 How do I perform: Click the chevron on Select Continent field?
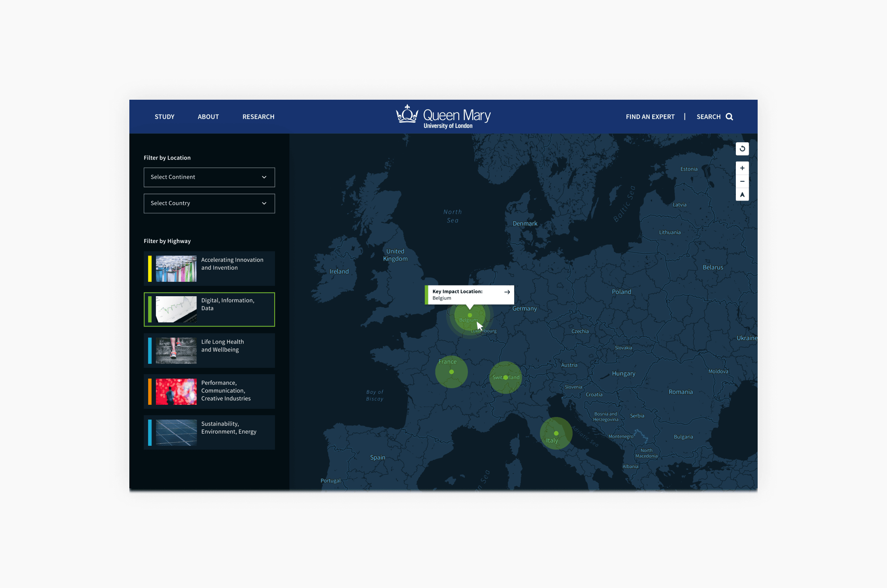[x=264, y=177]
